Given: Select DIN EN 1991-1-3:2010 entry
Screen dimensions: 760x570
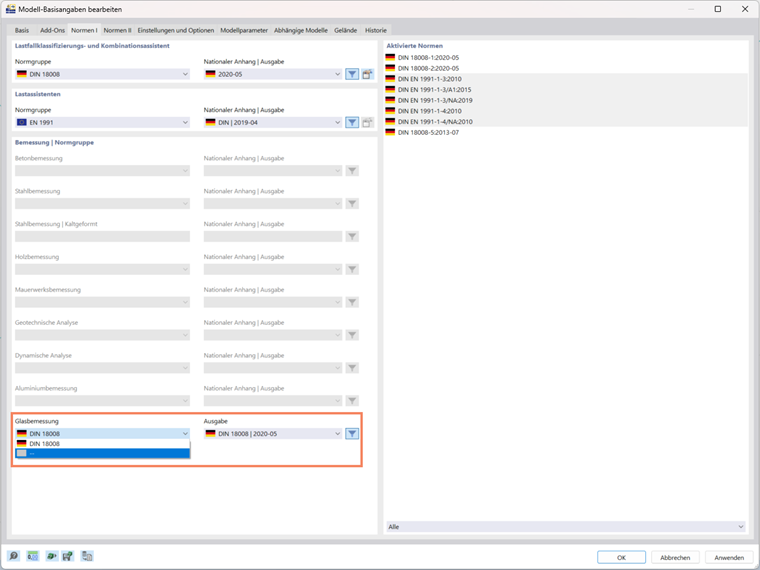Looking at the screenshot, I should [x=567, y=79].
